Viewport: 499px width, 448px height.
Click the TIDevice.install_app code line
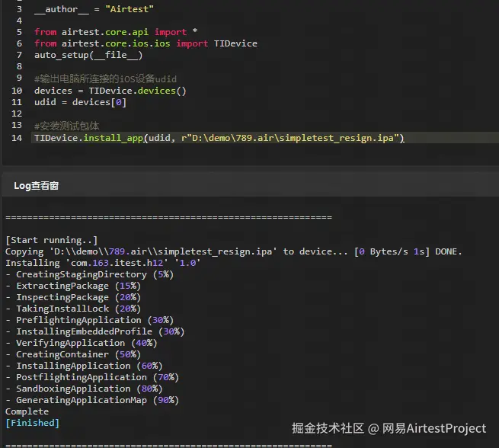pos(219,138)
